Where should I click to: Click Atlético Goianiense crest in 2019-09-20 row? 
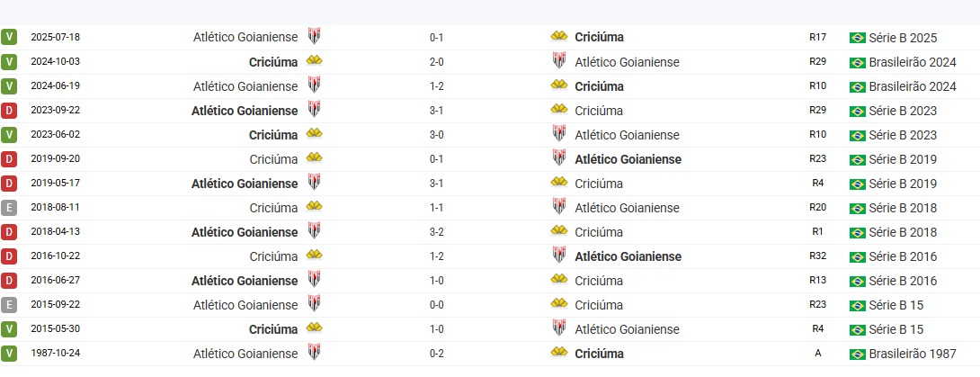coord(559,158)
